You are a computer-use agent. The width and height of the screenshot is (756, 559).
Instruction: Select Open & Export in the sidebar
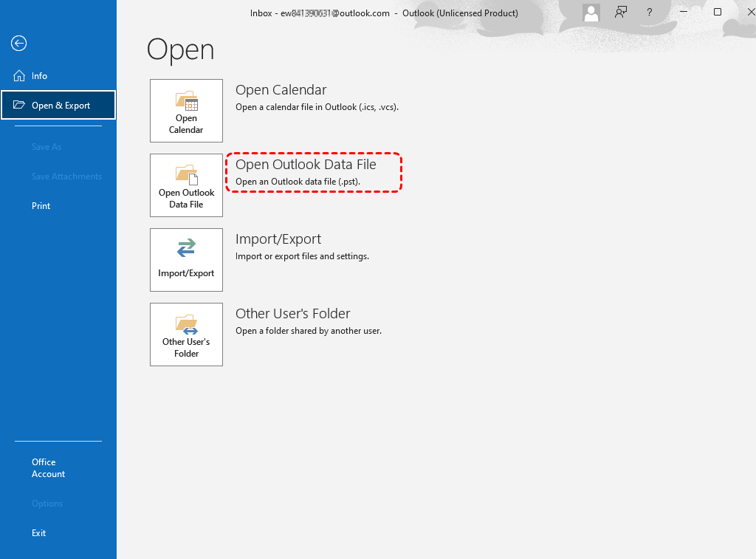click(58, 105)
